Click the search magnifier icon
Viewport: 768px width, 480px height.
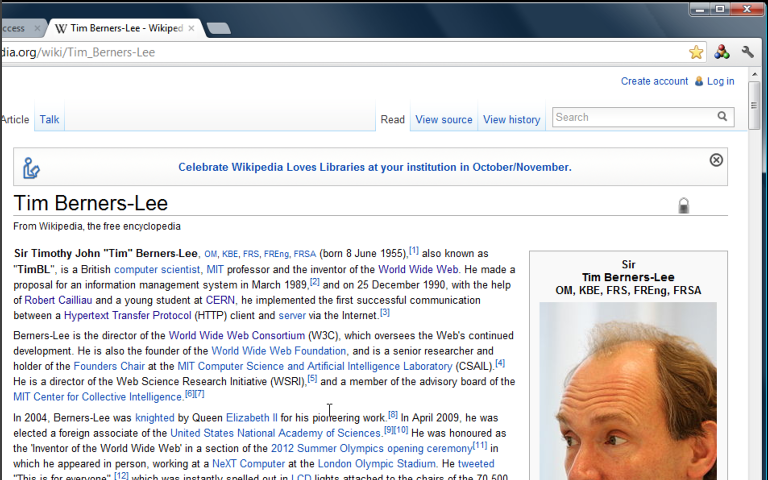pyautogui.click(x=722, y=117)
